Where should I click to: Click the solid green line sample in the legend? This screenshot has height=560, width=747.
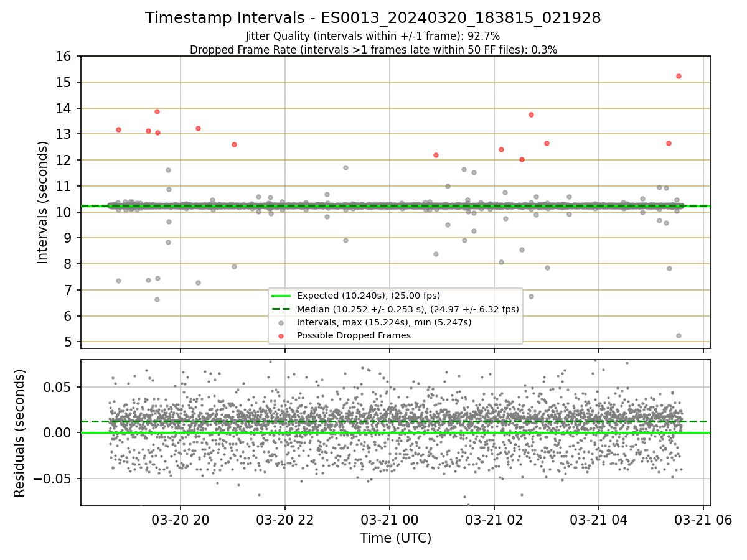tap(281, 296)
